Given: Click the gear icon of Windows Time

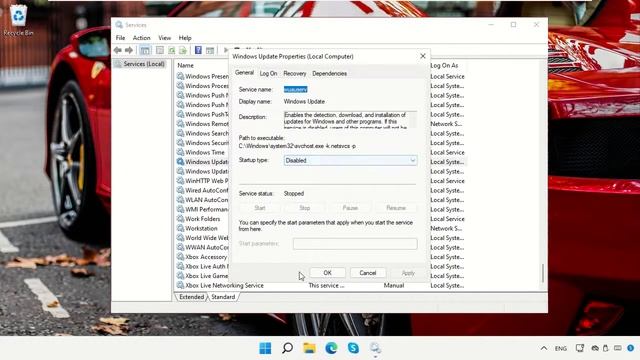Looking at the screenshot, I should [x=180, y=152].
